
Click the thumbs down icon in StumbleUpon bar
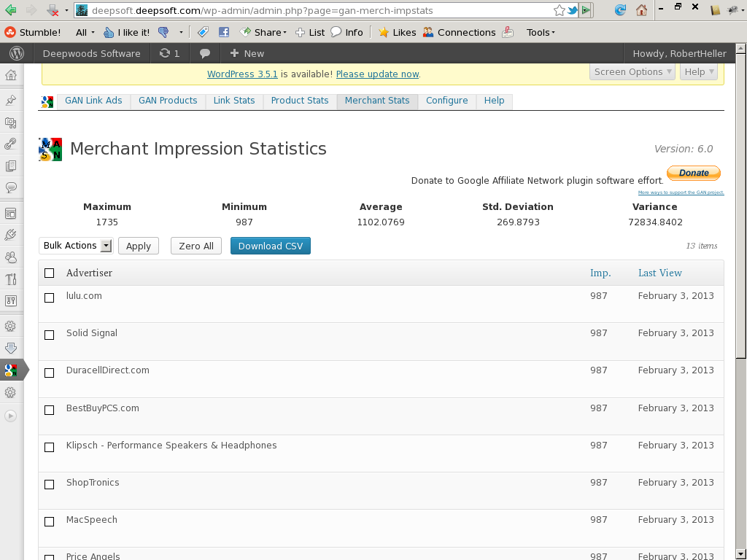pos(163,32)
